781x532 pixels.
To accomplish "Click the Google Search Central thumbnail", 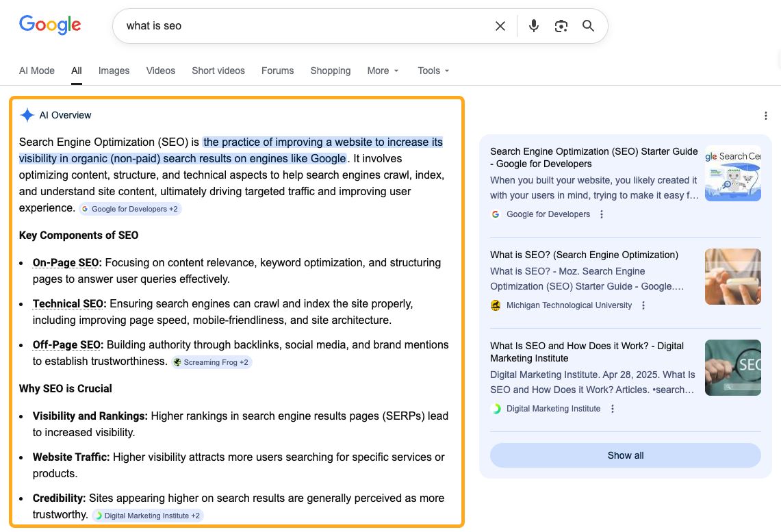I will coord(732,173).
